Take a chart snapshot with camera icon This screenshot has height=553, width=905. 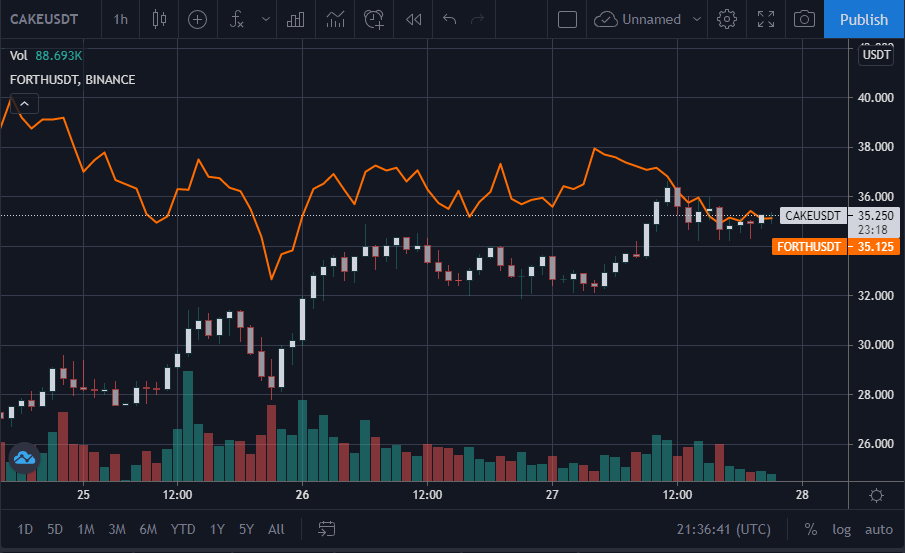804,20
